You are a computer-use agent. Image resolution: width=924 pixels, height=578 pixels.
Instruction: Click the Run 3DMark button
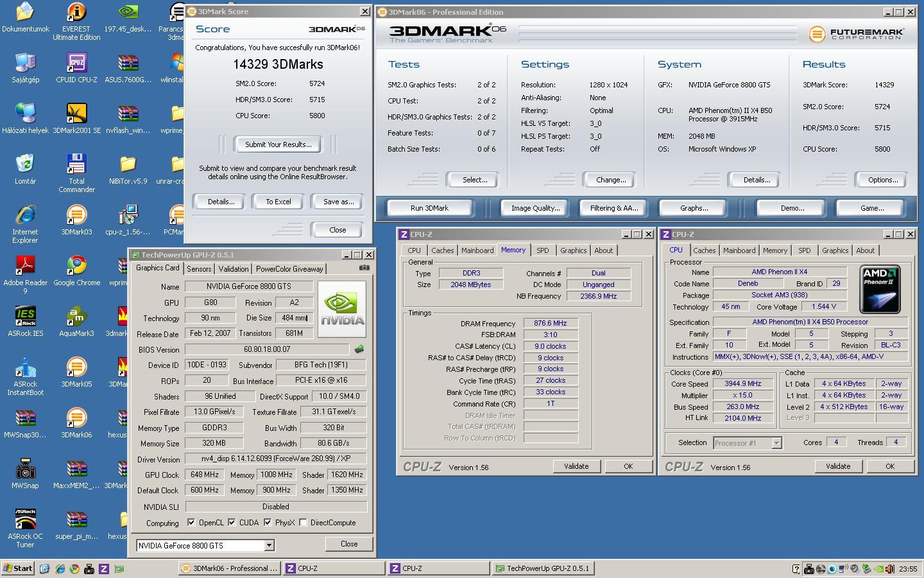pos(429,208)
